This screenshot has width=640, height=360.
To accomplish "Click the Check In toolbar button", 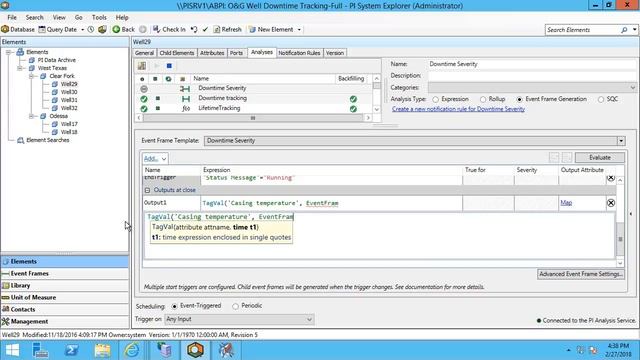I will [169, 29].
